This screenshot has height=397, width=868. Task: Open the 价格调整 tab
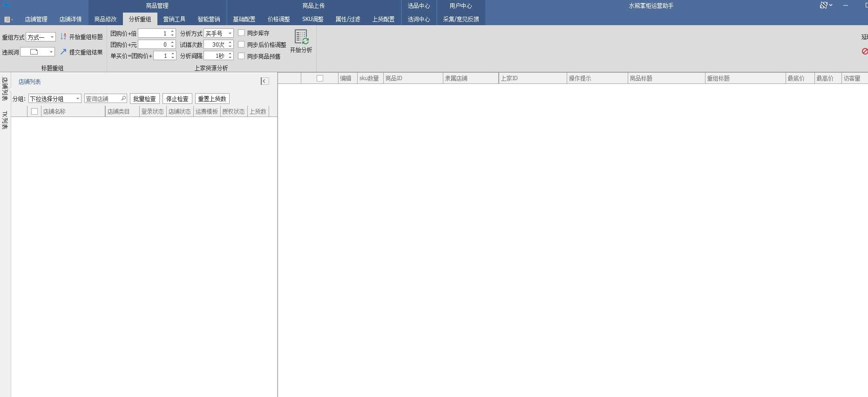click(278, 19)
